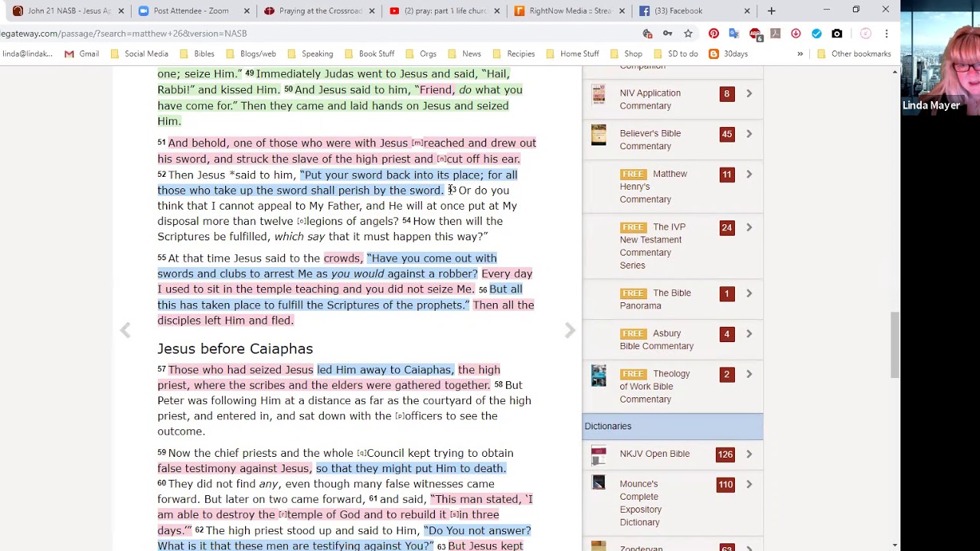Close the Facebook tab
This screenshot has width=980, height=551.
click(747, 11)
